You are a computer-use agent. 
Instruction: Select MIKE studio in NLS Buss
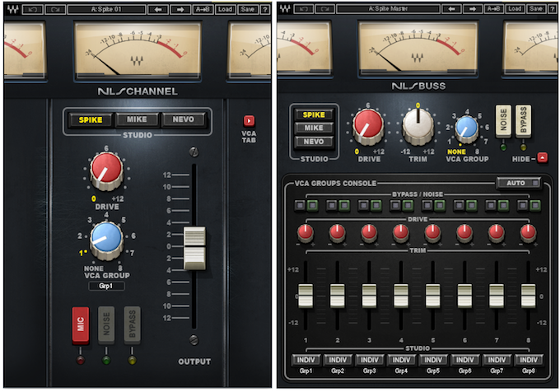pyautogui.click(x=314, y=128)
